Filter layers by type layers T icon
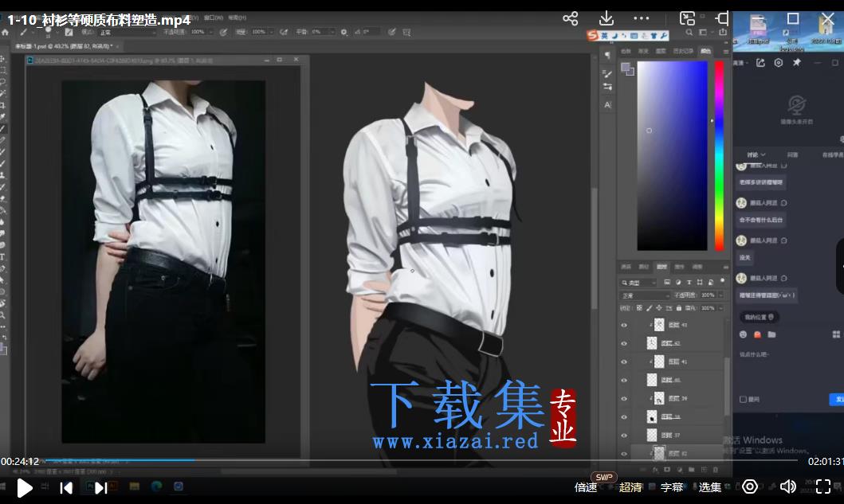The width and height of the screenshot is (844, 504). [689, 283]
